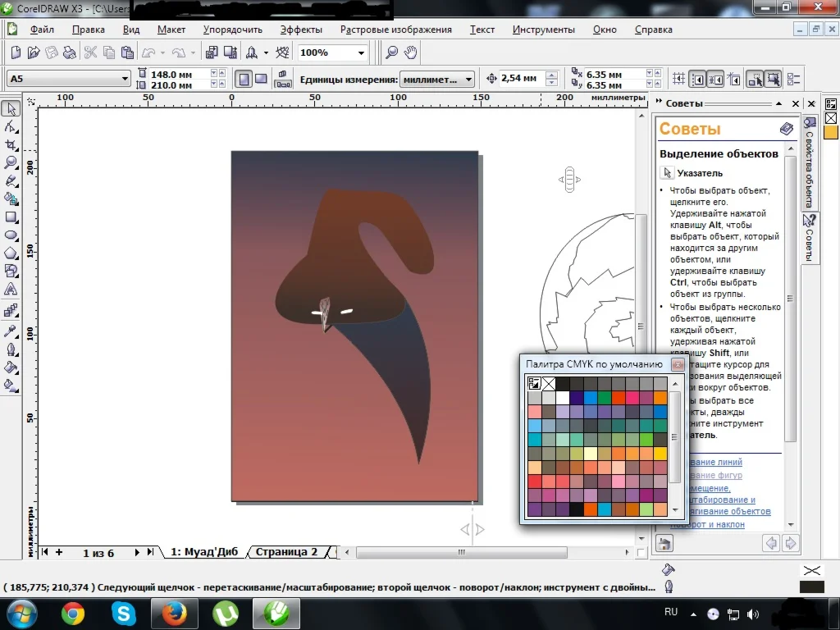Click the Перемещение link in Советы panel
Screen dimensions: 840x630
point(710,487)
